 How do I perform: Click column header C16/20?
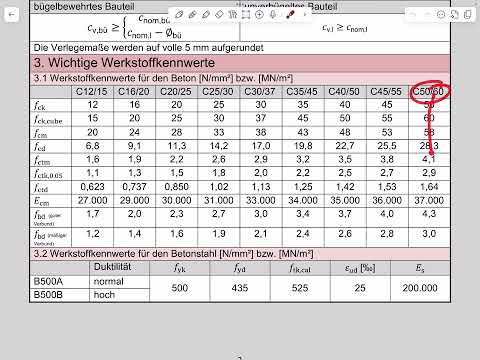pyautogui.click(x=134, y=91)
